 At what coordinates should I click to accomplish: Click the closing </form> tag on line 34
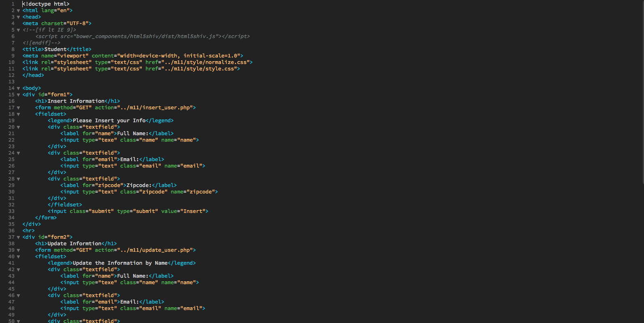[46, 218]
